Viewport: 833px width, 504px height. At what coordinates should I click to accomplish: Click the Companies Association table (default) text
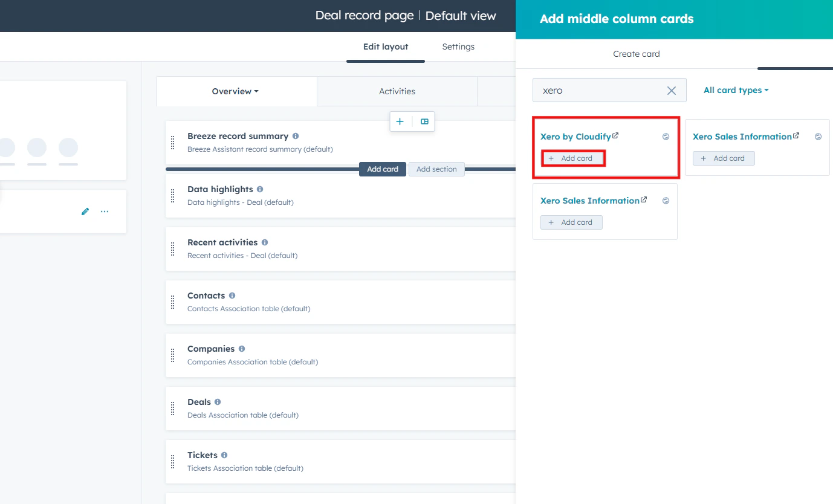(x=253, y=362)
